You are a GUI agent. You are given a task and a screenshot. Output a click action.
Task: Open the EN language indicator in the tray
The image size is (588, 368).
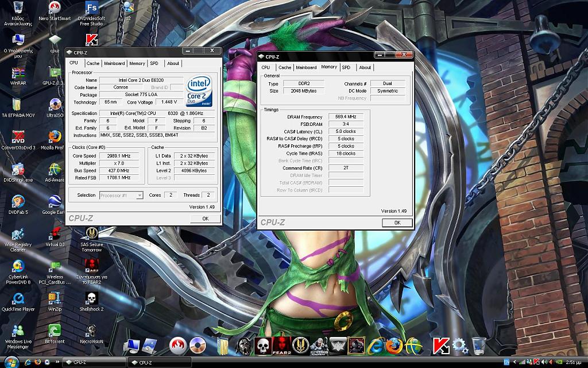pos(506,362)
